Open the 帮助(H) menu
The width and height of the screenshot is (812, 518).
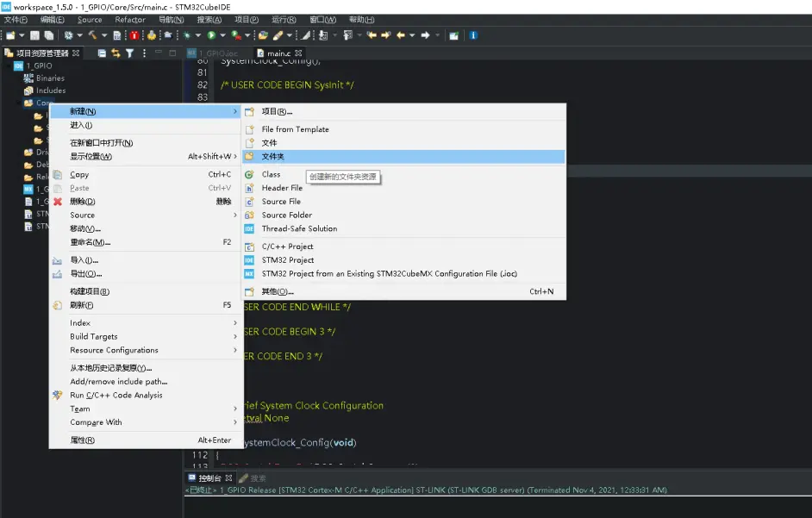click(361, 20)
